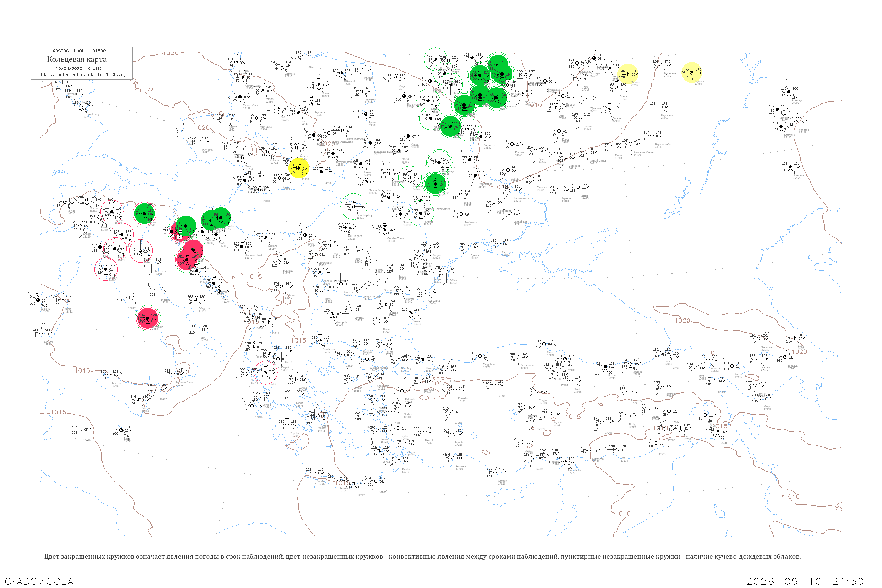
Task: Select the 10/09/2026 18 UTC date text
Action: [78, 69]
